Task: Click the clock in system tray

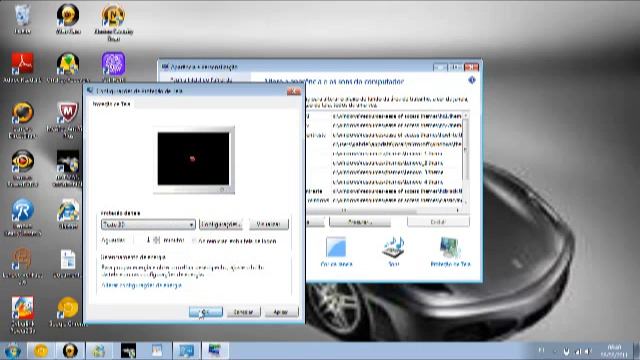Action: coord(614,351)
